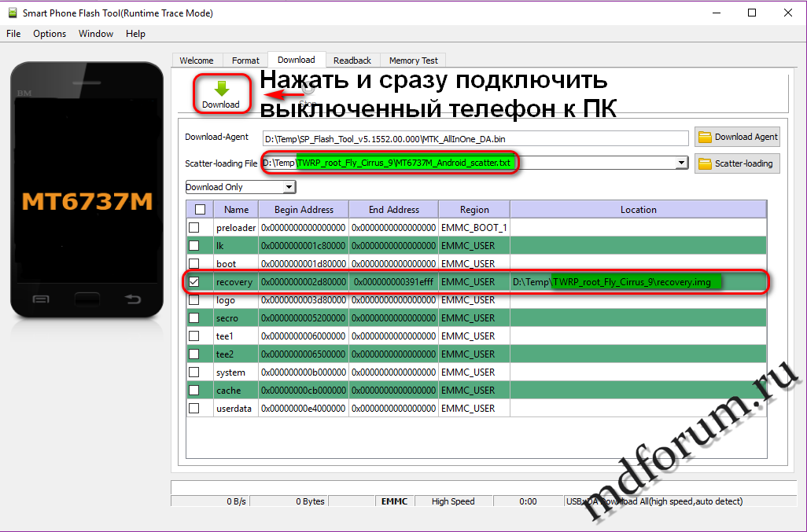Click the Download Agent folder button
Viewport: 807px width, 532px height.
[737, 137]
